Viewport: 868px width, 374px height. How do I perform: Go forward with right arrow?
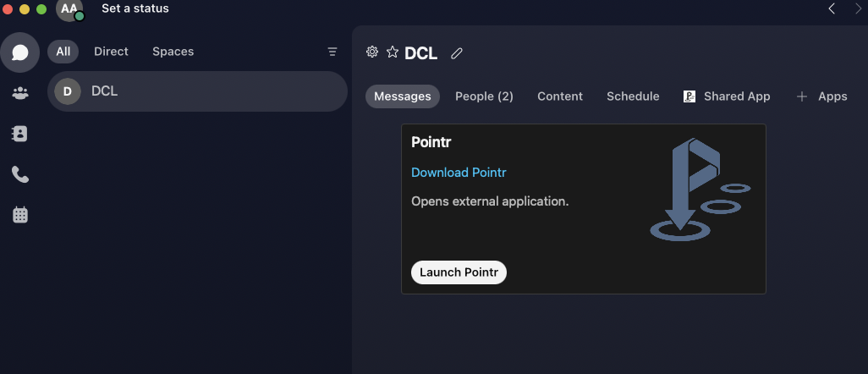(859, 8)
